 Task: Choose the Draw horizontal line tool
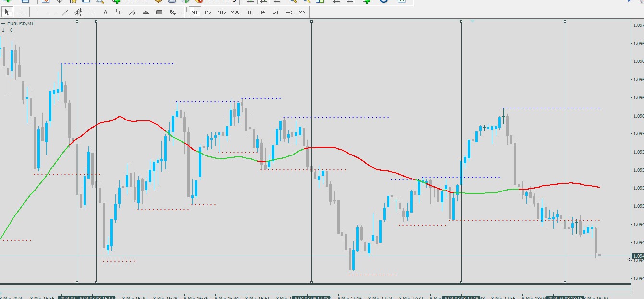[x=52, y=12]
